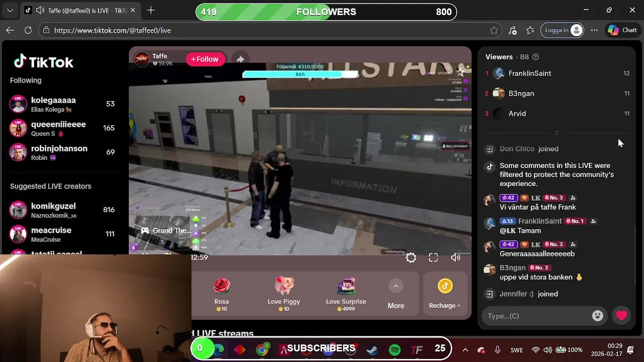
Task: Send a heart like
Action: [622, 316]
